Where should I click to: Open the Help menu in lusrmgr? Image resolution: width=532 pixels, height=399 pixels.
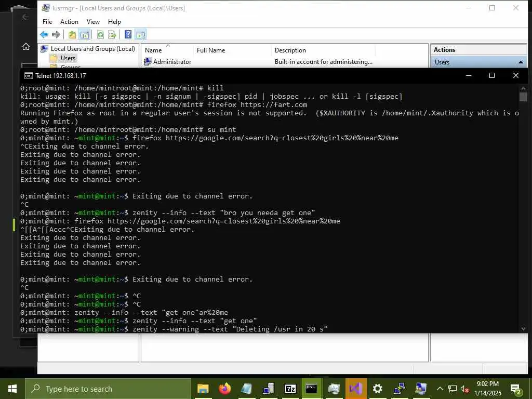tap(114, 22)
